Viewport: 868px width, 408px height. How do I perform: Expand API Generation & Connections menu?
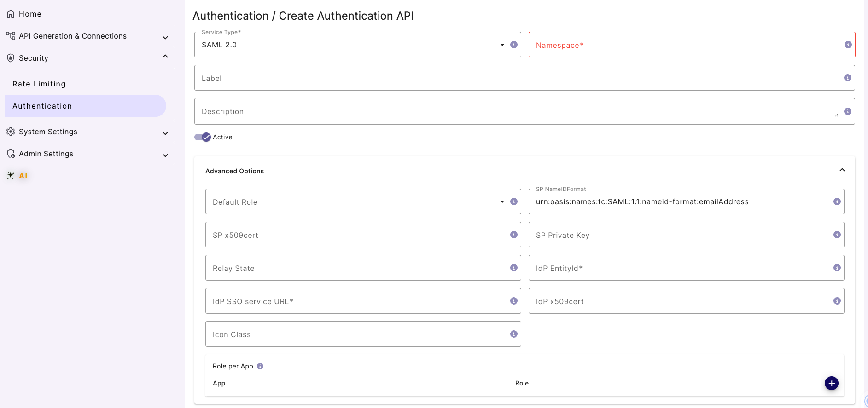coord(165,37)
